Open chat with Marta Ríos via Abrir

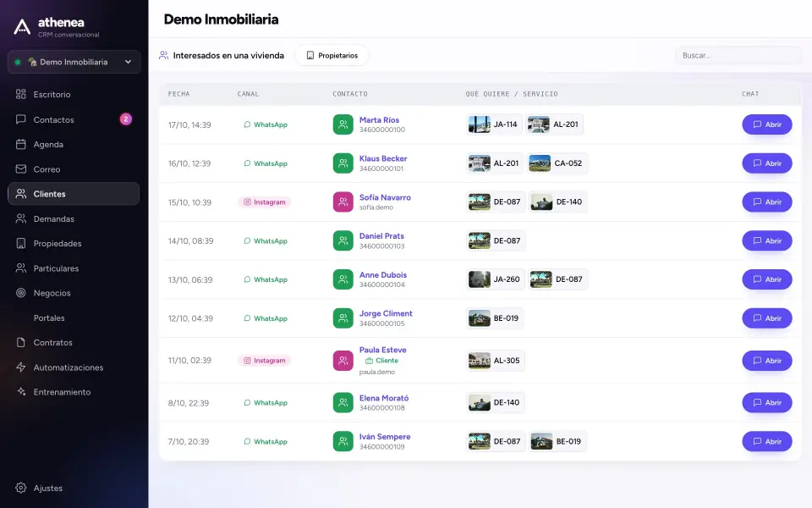click(x=767, y=124)
